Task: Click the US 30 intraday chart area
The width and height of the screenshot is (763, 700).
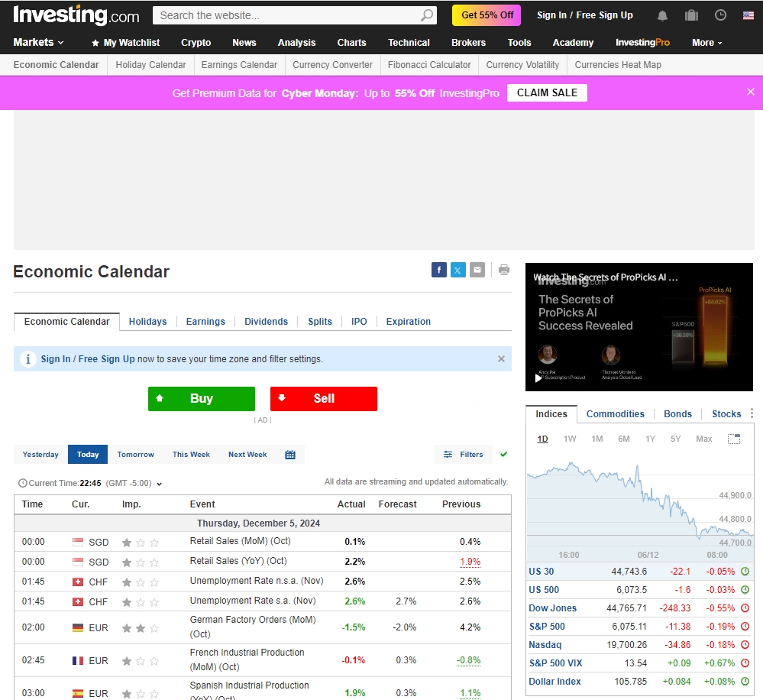Action: [x=640, y=504]
